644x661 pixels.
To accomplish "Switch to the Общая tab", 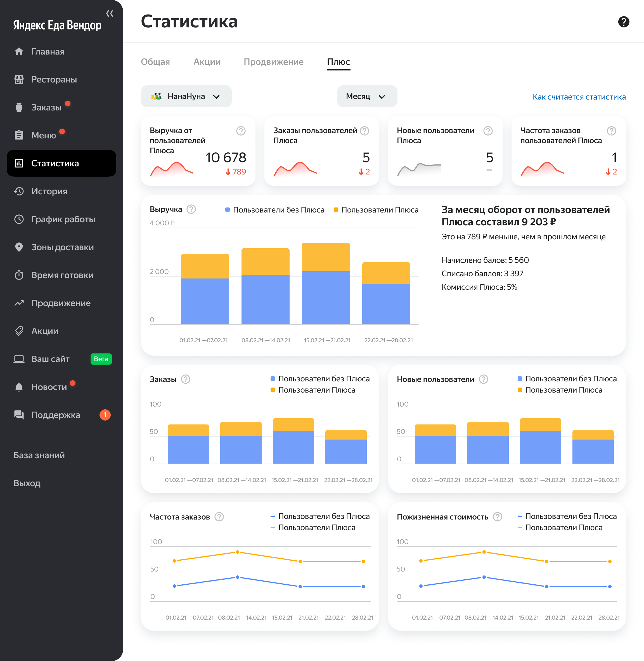I will (155, 62).
